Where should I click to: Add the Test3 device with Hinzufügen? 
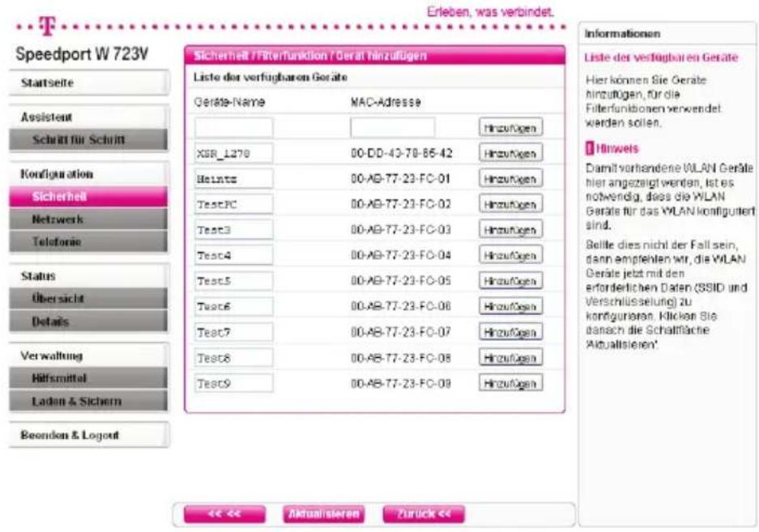[x=510, y=230]
